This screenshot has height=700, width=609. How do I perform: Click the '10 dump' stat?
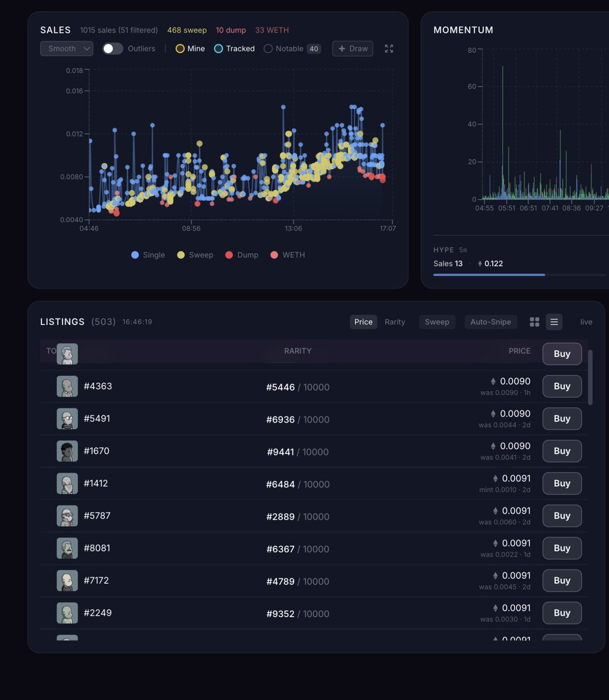pyautogui.click(x=231, y=30)
